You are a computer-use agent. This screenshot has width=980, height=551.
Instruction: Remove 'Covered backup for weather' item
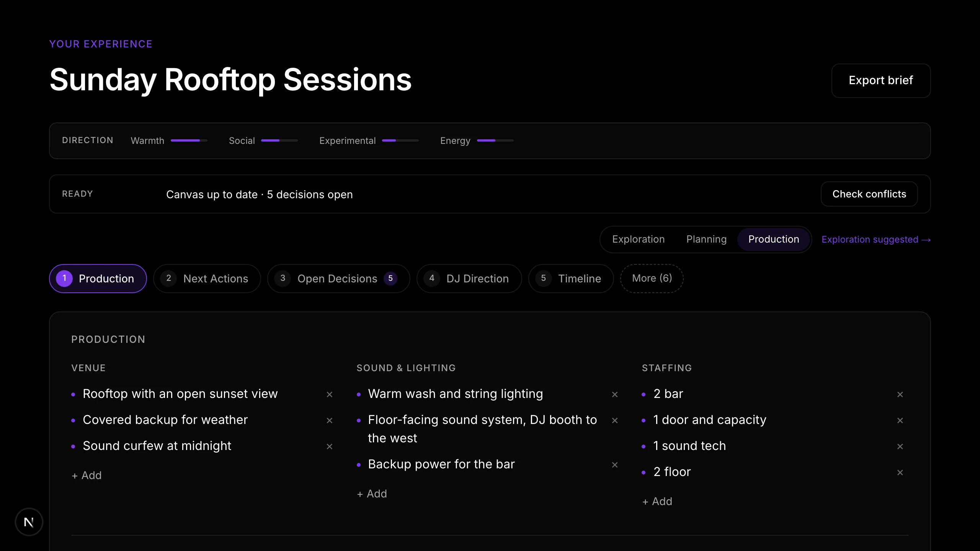[x=329, y=420]
